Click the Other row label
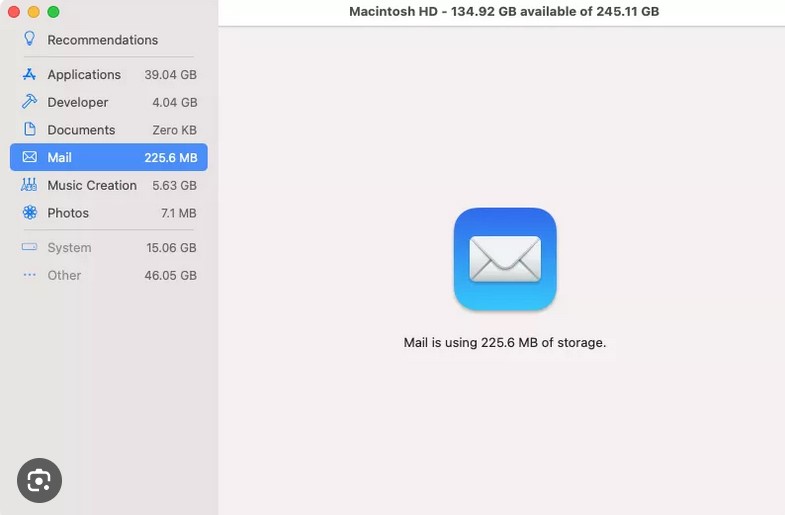The image size is (785, 515). 64,275
